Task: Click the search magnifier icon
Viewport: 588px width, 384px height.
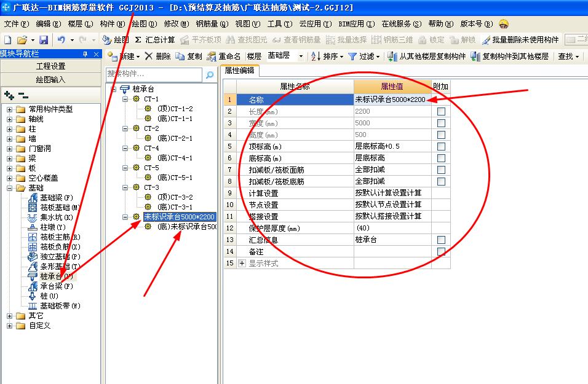Action: [210, 74]
